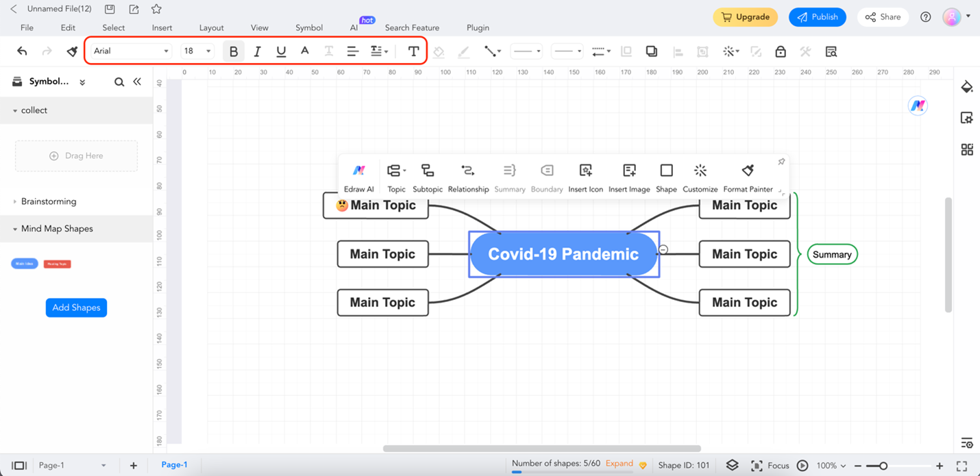The image size is (980, 476).
Task: Click the shadow effect icon
Action: pos(652,51)
